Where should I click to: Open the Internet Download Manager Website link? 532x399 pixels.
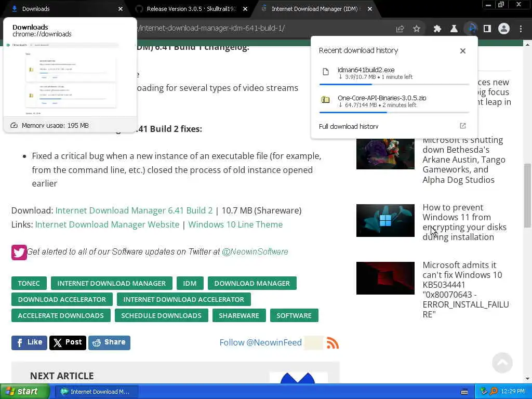click(107, 224)
